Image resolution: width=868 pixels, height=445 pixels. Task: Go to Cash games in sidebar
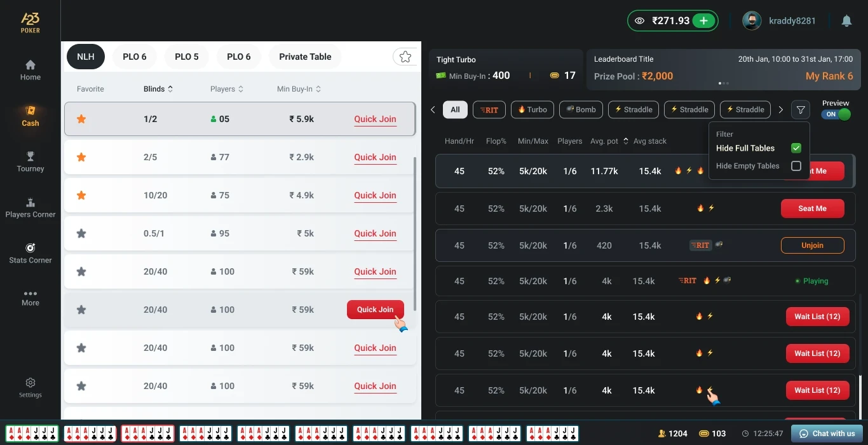(30, 116)
